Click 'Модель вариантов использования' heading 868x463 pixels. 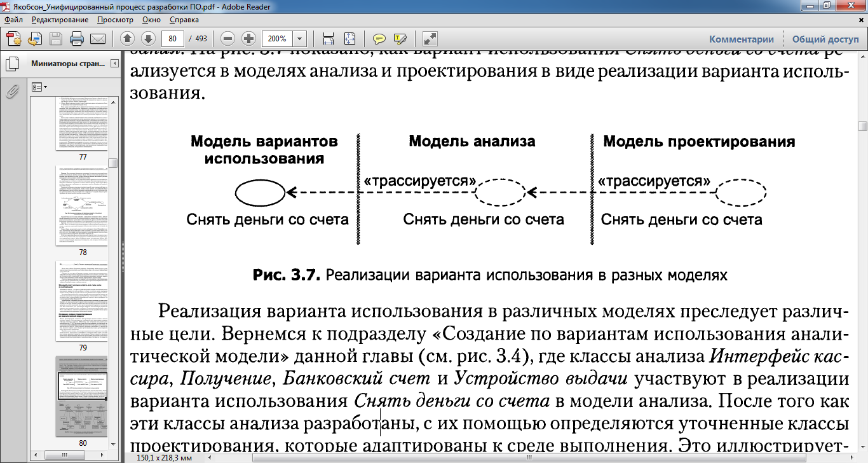pyautogui.click(x=264, y=149)
